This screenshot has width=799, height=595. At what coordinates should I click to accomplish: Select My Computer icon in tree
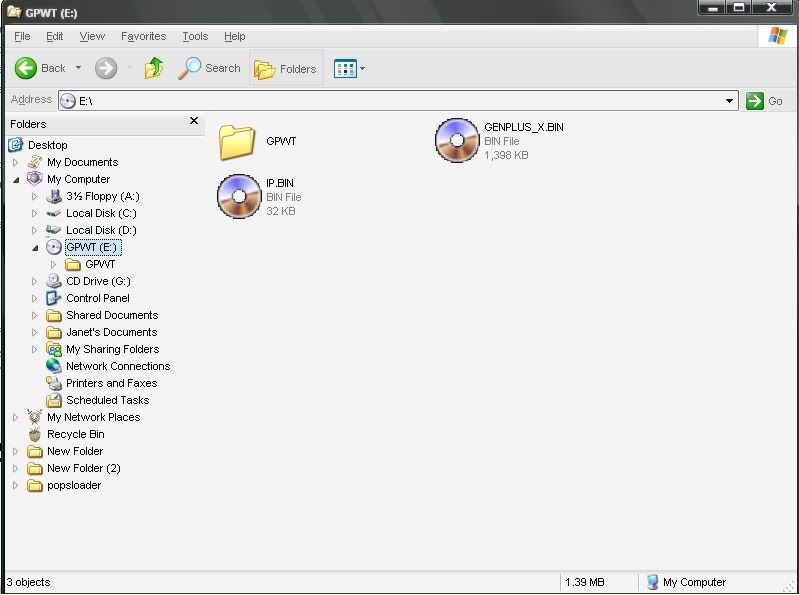point(34,179)
